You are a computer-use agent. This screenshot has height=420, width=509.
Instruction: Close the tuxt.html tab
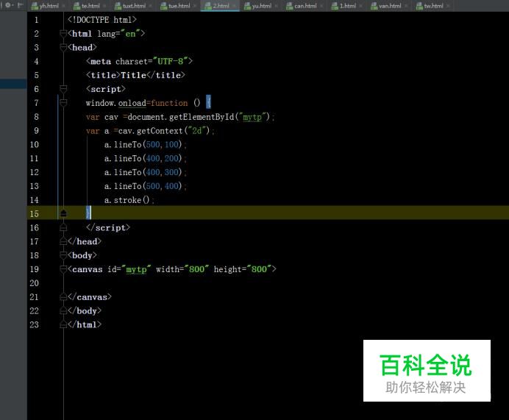[150, 6]
